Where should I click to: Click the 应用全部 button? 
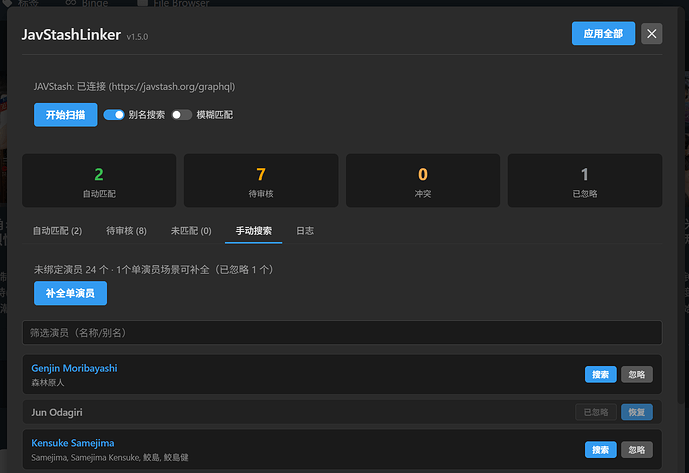point(603,33)
